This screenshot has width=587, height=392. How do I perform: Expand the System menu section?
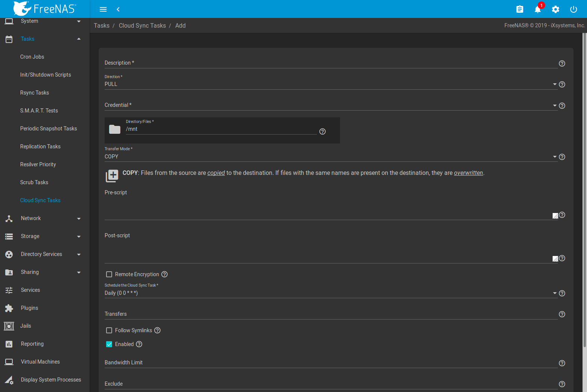pos(79,21)
